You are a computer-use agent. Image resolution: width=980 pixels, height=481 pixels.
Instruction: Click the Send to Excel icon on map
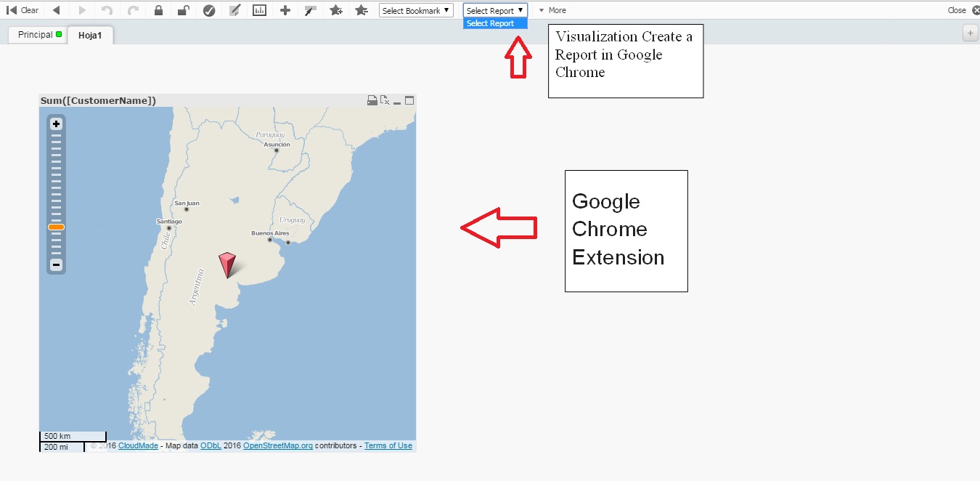coord(385,100)
